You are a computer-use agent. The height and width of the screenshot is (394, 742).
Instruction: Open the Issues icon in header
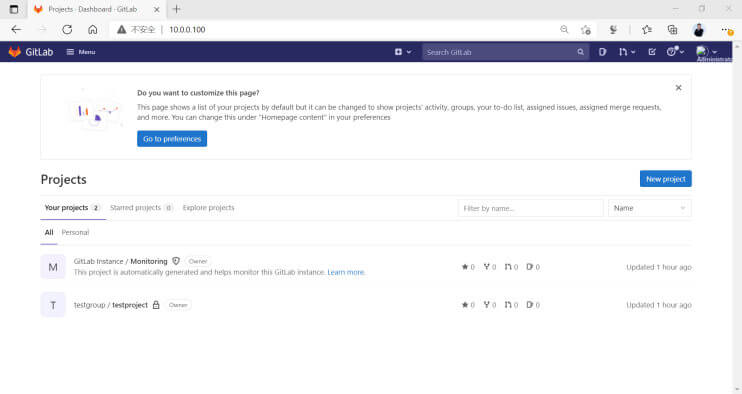[602, 52]
